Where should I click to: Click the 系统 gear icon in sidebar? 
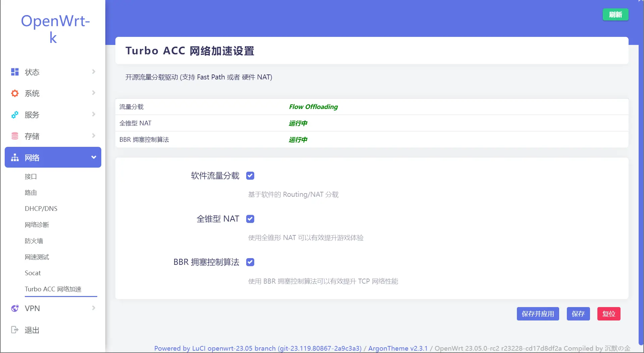[x=15, y=93]
